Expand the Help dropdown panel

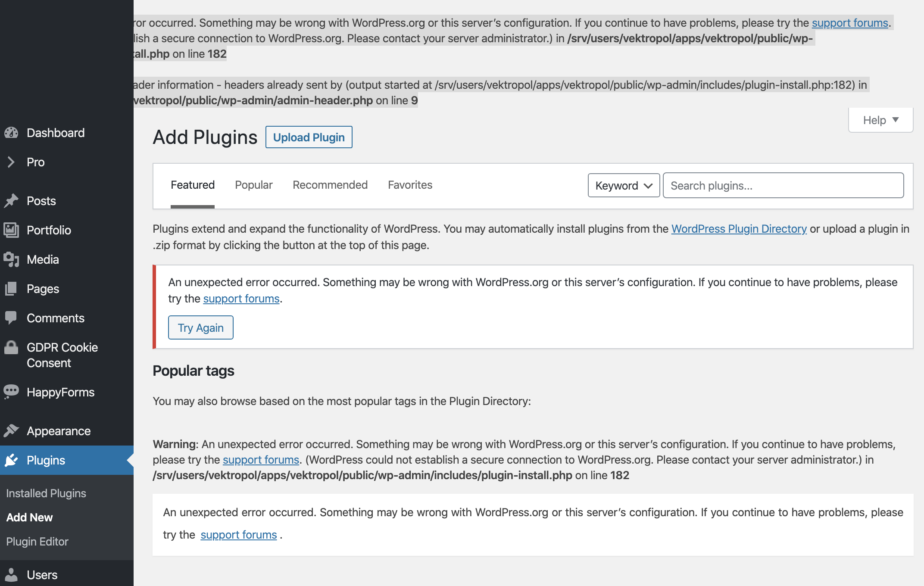coord(880,120)
